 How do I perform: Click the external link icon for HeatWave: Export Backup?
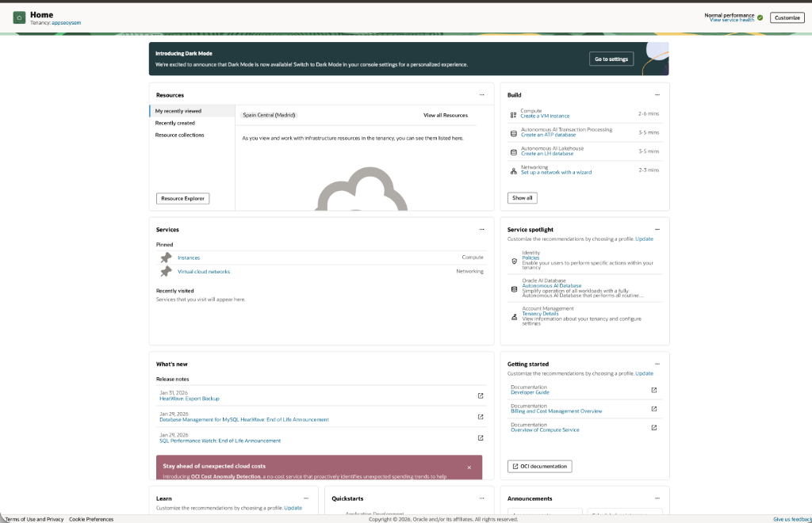tap(480, 395)
